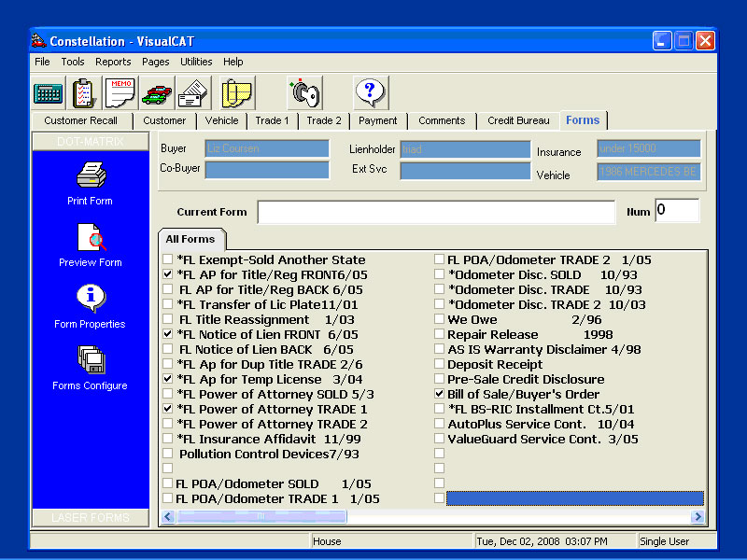Open the Help menu
Image resolution: width=747 pixels, height=560 pixels.
point(233,62)
